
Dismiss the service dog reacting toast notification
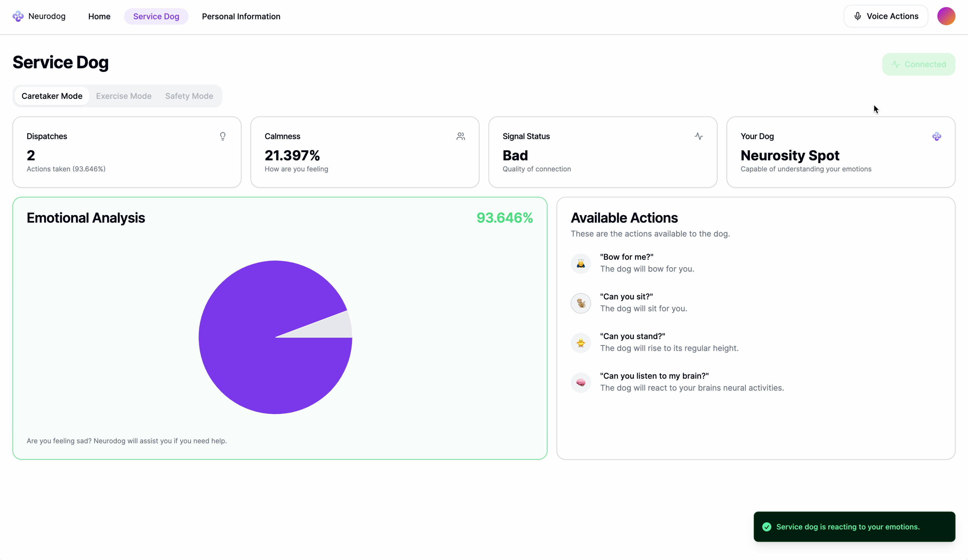pos(854,527)
